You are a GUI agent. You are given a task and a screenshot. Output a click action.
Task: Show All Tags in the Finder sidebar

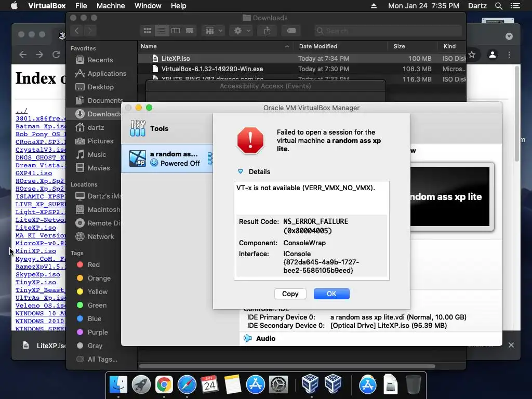pyautogui.click(x=97, y=360)
